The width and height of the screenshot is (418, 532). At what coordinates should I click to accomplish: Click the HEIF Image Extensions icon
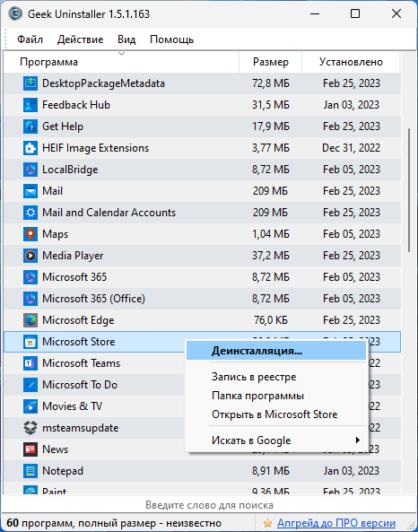(x=30, y=148)
